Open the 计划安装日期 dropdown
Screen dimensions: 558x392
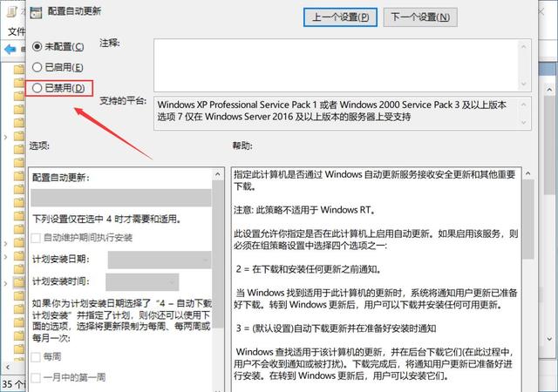159,260
